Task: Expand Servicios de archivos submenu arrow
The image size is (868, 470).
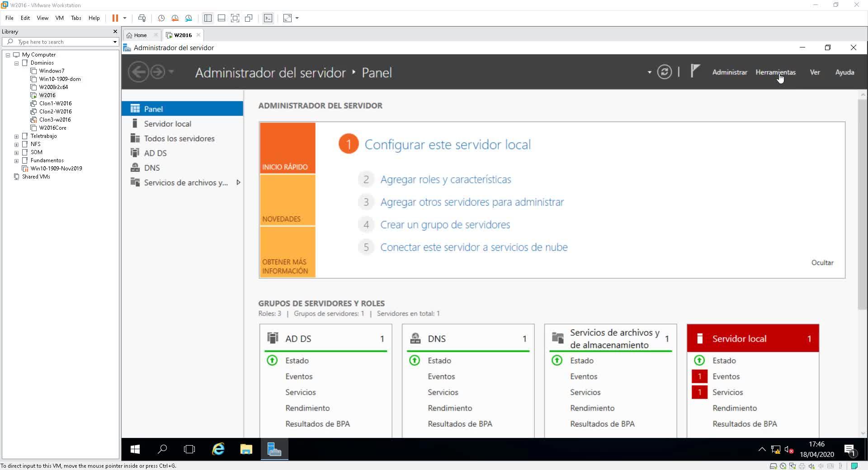Action: coord(238,183)
